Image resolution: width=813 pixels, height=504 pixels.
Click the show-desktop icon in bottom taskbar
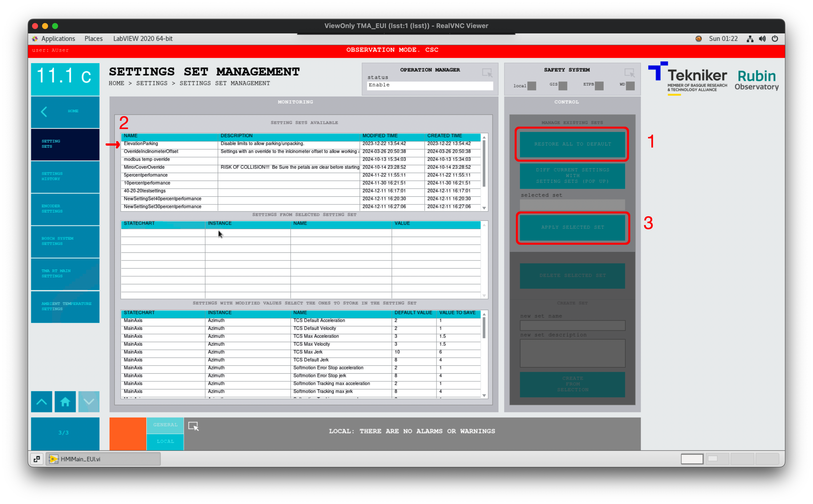[x=37, y=459]
